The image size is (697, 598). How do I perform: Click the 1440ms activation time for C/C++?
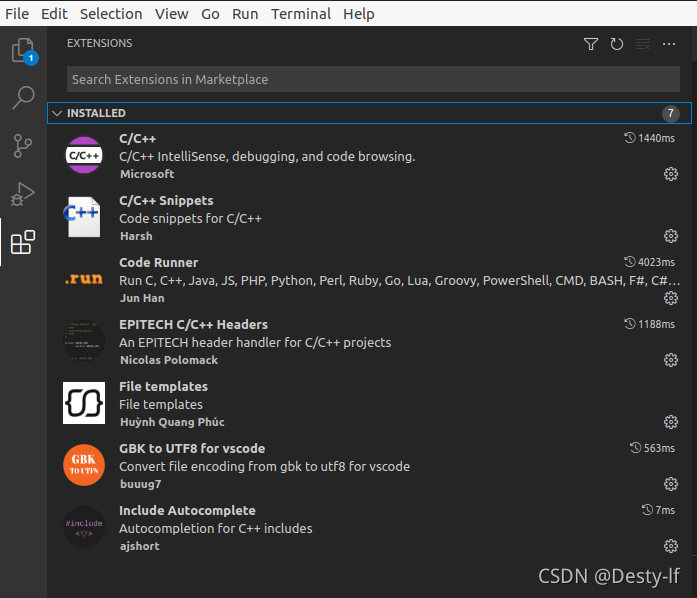click(649, 138)
